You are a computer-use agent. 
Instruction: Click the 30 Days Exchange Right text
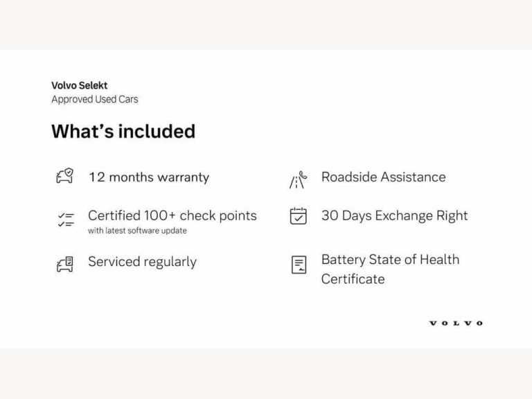[394, 215]
